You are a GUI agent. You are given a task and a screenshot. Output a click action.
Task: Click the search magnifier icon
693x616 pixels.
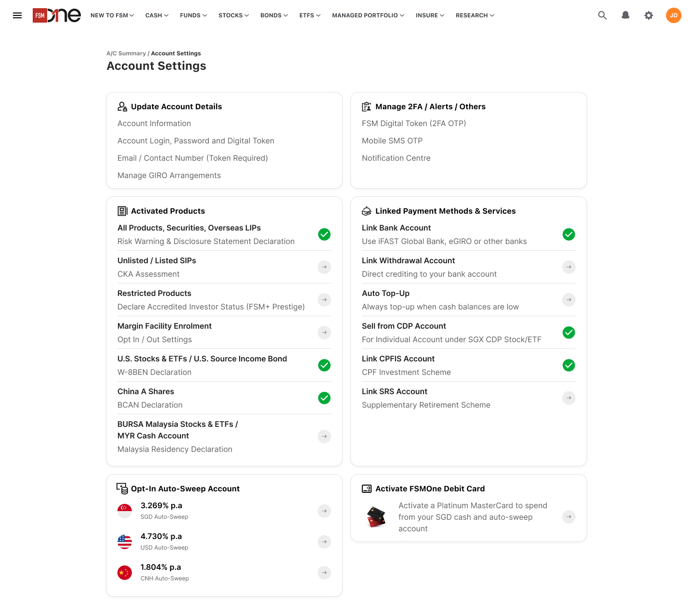point(602,15)
